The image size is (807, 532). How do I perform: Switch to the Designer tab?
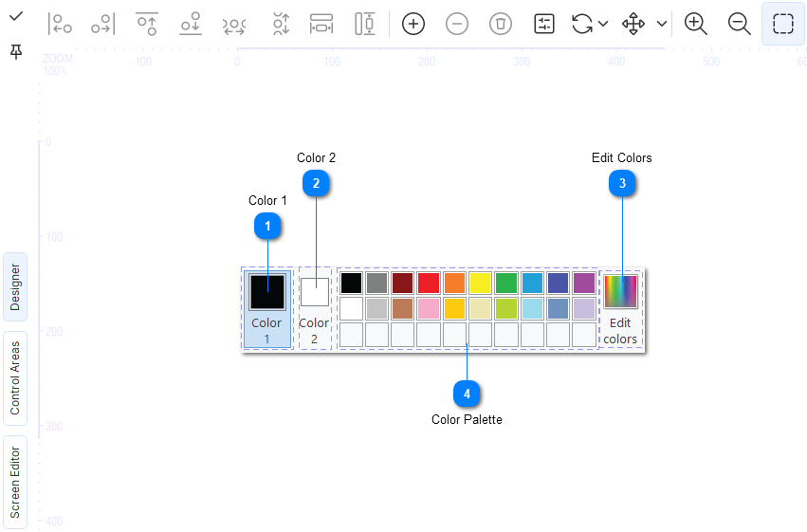(16, 287)
